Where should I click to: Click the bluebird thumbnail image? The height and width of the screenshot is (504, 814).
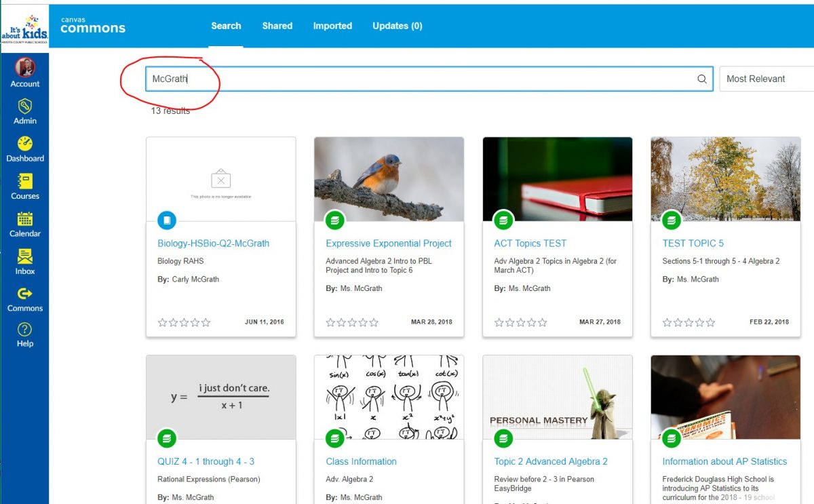(x=388, y=178)
